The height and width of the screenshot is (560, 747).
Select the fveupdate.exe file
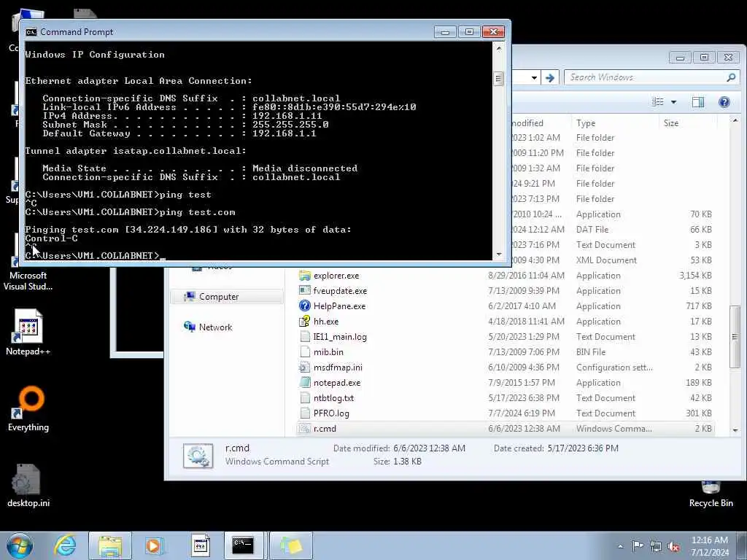coord(340,291)
